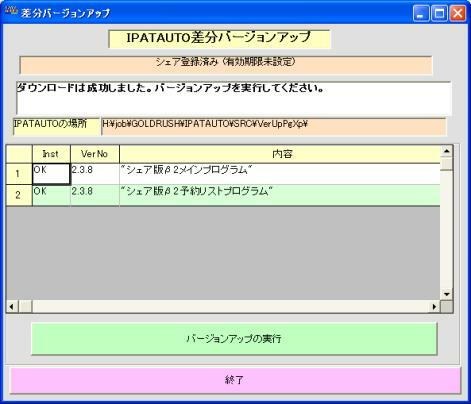Click the app icon in title bar

pyautogui.click(x=11, y=11)
